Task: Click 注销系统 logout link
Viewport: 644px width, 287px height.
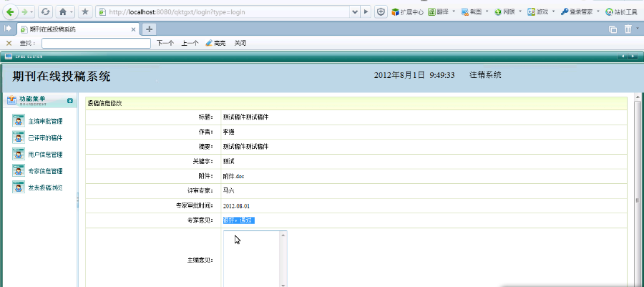Action: (485, 74)
